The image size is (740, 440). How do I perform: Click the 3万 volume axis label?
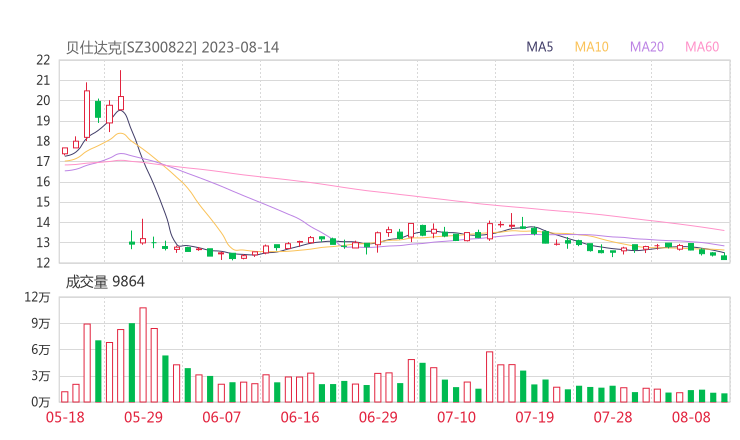click(x=41, y=376)
